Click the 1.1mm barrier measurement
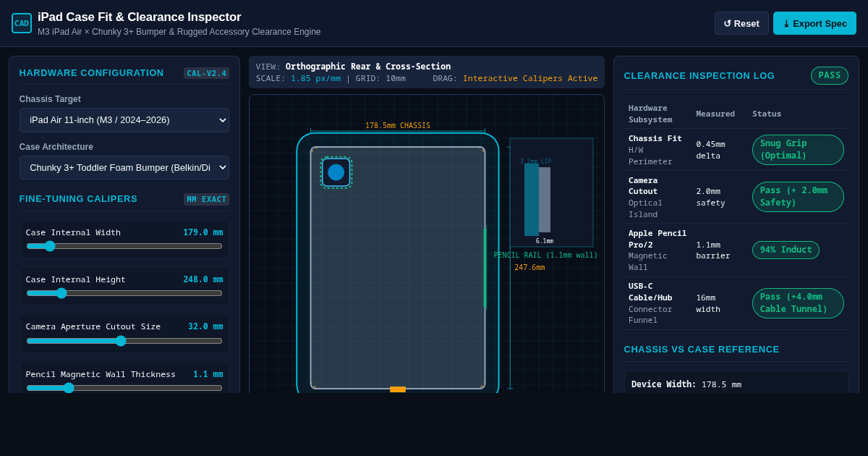This screenshot has width=868, height=456. point(712,250)
